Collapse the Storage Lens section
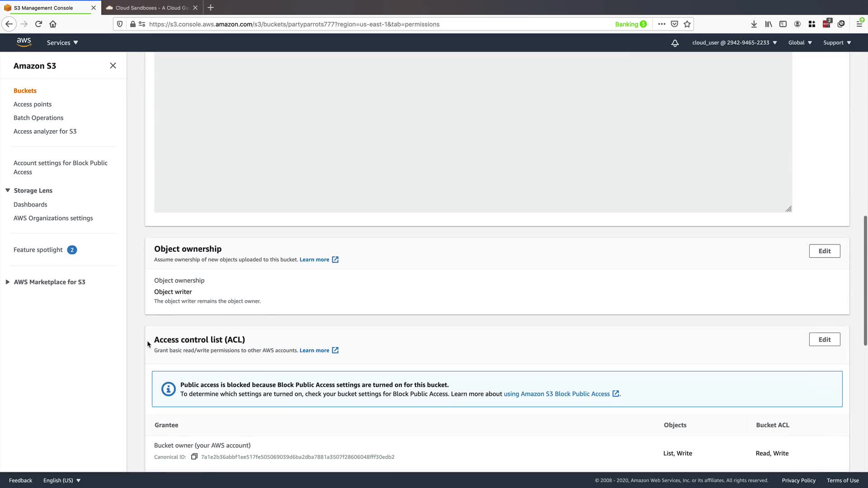Viewport: 868px width, 488px height. click(8, 190)
